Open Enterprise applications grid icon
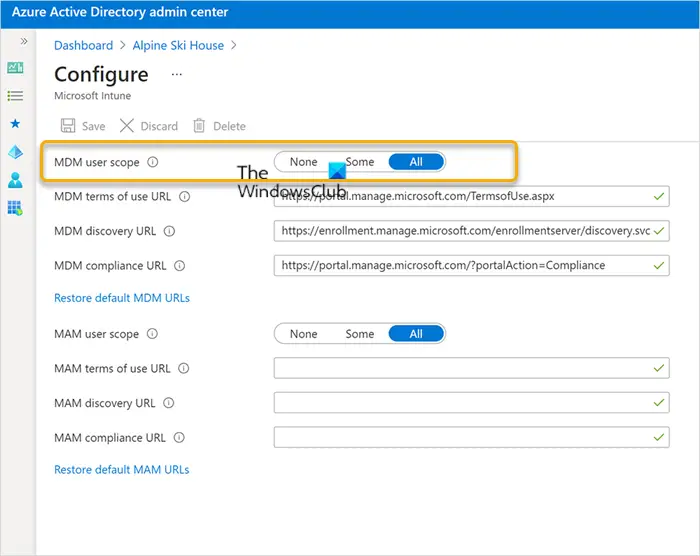700x556 pixels. [x=15, y=208]
